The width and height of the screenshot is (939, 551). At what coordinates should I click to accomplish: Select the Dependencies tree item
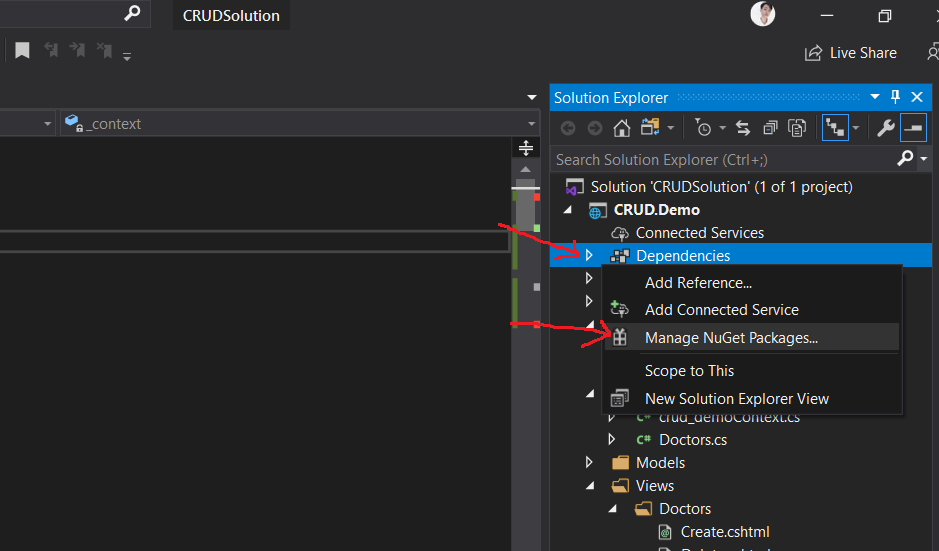(683, 256)
